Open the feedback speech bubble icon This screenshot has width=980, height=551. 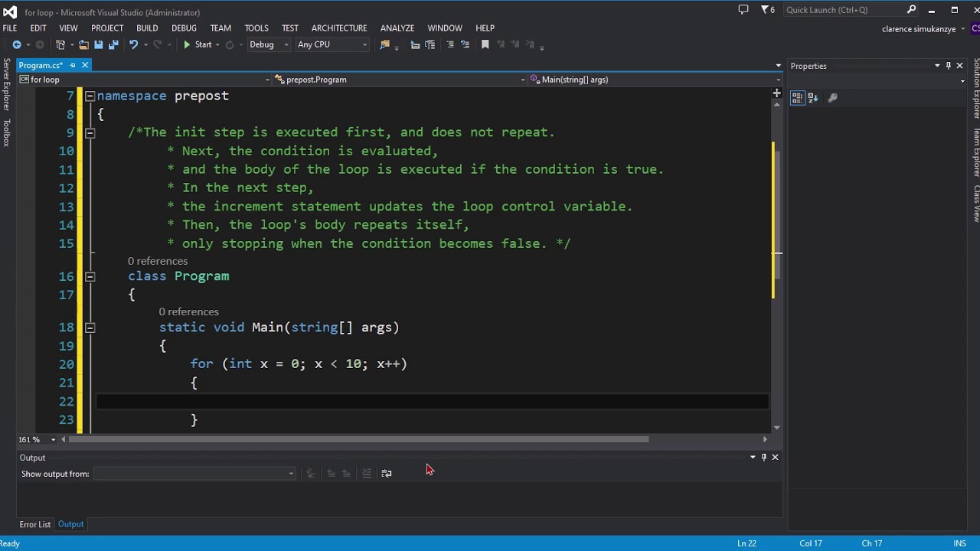743,9
